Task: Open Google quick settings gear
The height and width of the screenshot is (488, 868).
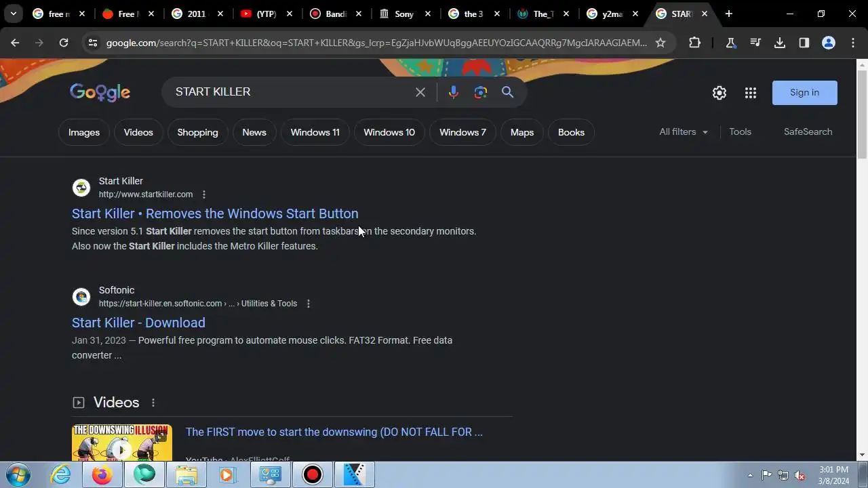Action: point(719,93)
